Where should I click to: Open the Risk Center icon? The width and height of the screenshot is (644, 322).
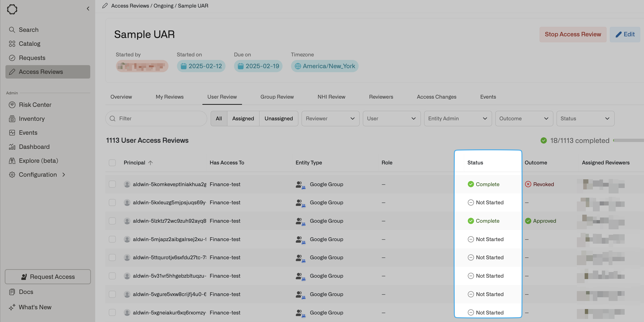point(12,105)
